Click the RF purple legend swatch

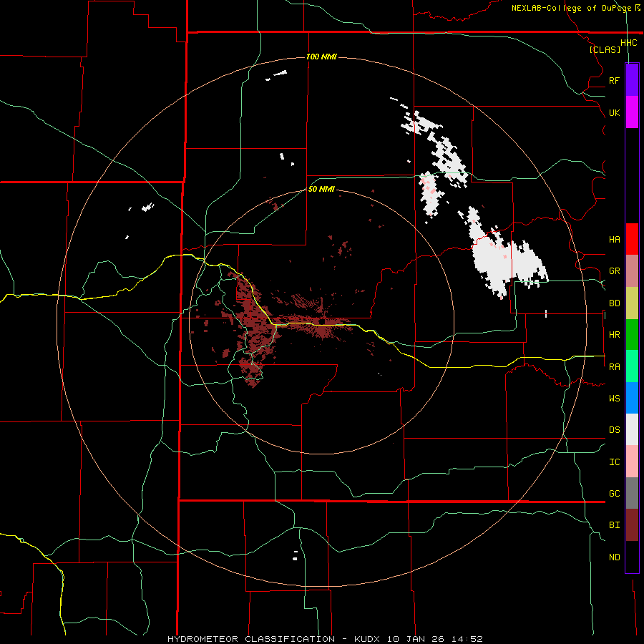pyautogui.click(x=632, y=80)
